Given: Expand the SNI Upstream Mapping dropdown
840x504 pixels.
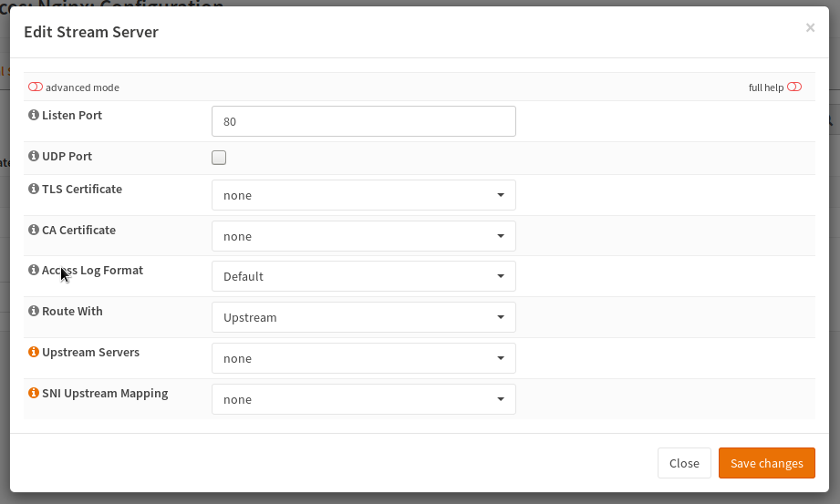Looking at the screenshot, I should [363, 399].
